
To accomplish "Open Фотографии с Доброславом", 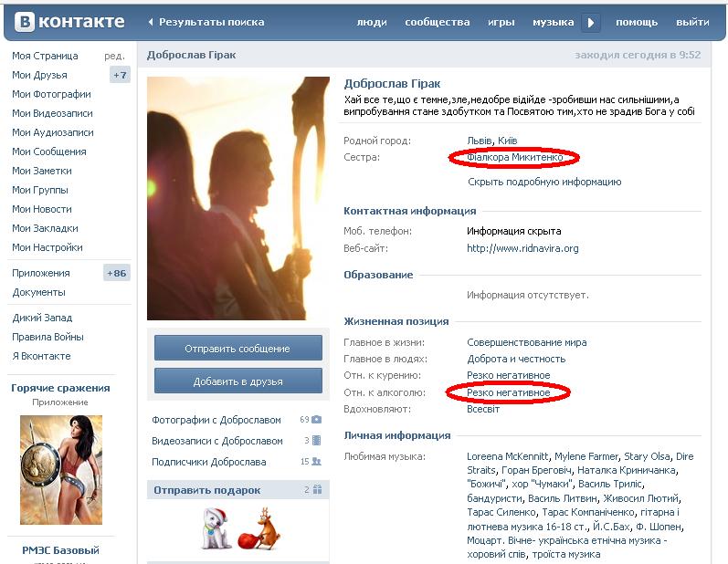I will coord(216,420).
